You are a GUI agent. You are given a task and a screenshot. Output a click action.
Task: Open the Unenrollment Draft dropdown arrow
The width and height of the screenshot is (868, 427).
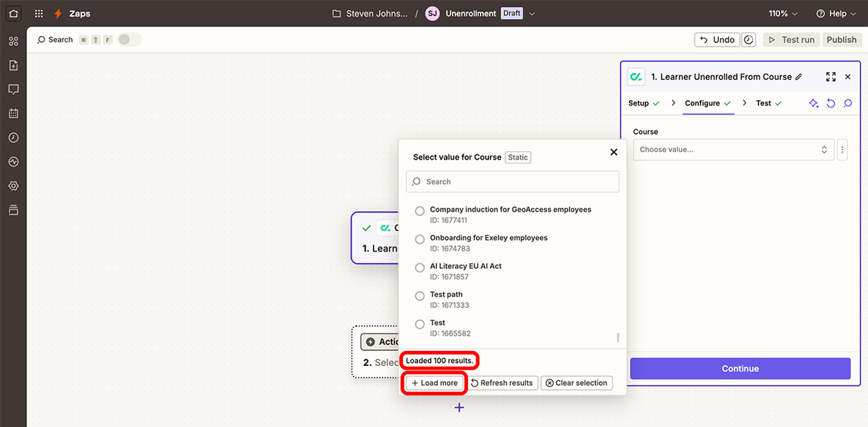pos(531,14)
